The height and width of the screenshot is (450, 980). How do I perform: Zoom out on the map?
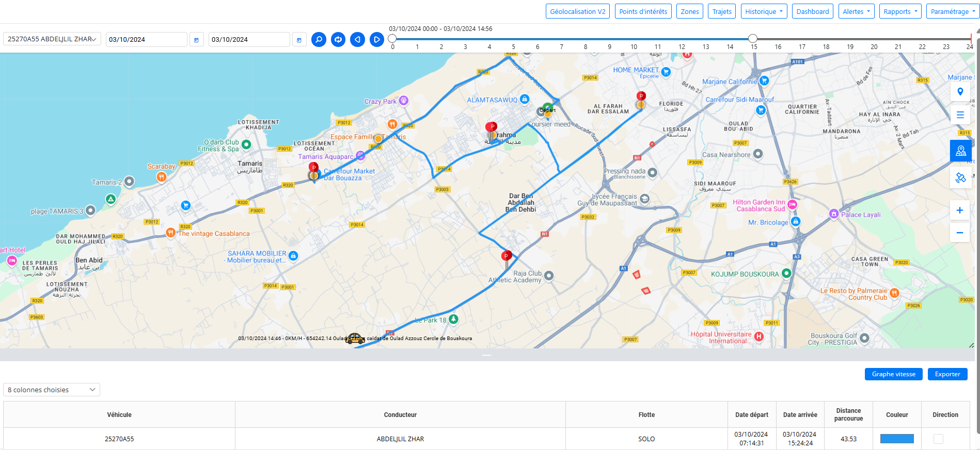point(960,233)
